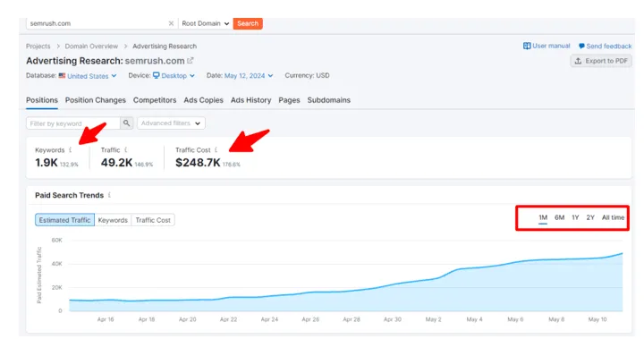This screenshot has height=339, width=644.
Task: Click the orange Search button
Action: coord(248,24)
